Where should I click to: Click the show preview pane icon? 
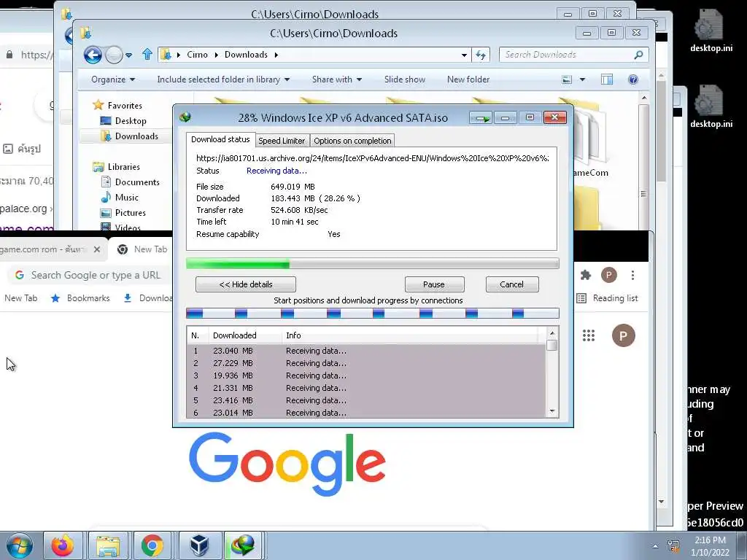pyautogui.click(x=606, y=79)
